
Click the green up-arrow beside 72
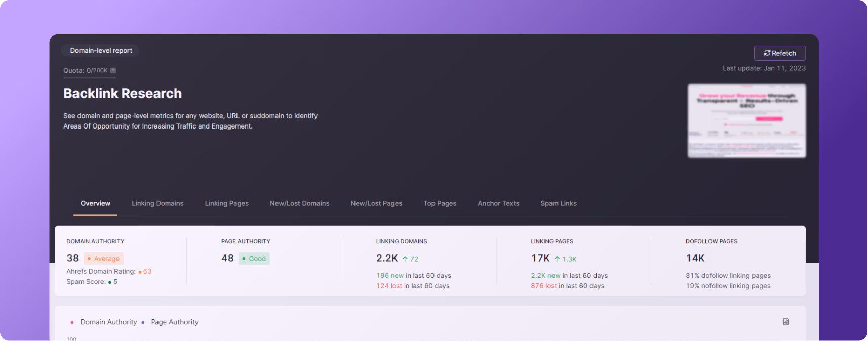(x=405, y=259)
